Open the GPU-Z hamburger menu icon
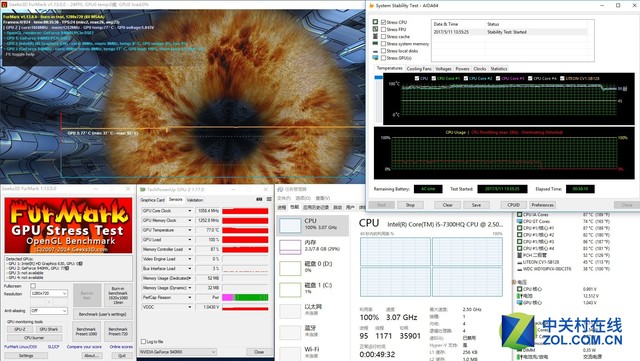Viewport: 640px width, 361px height. pos(269,199)
